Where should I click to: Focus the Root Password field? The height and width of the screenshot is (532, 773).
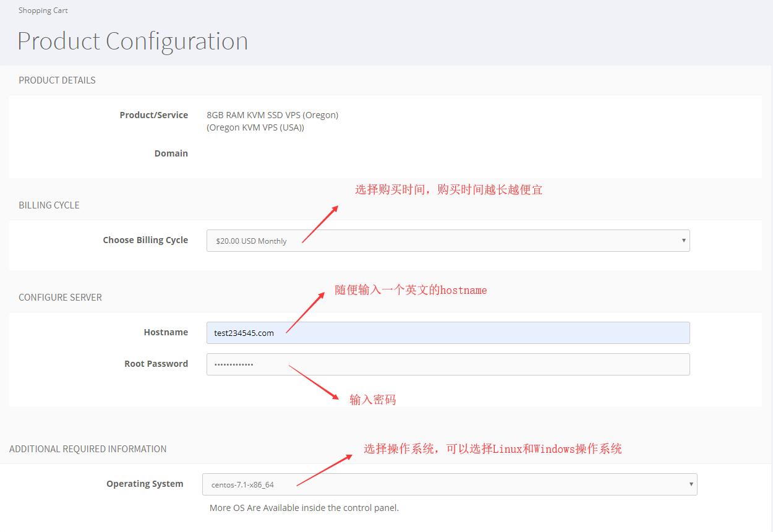point(448,364)
